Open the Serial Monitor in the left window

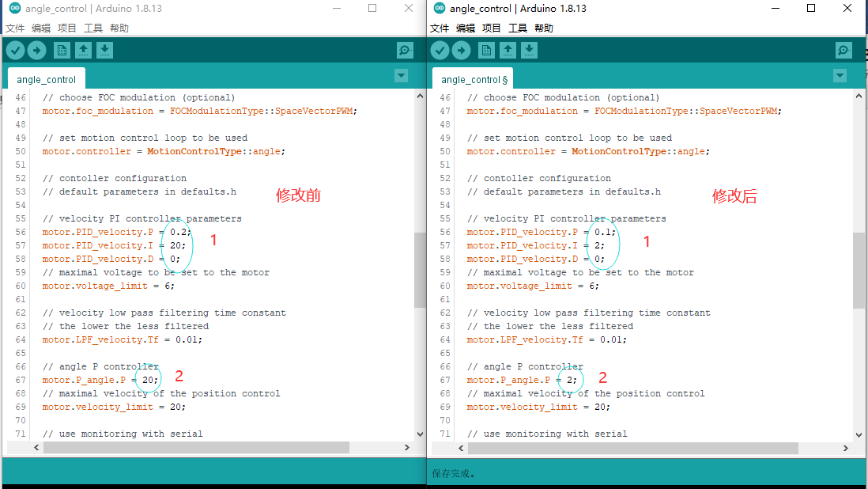(405, 50)
